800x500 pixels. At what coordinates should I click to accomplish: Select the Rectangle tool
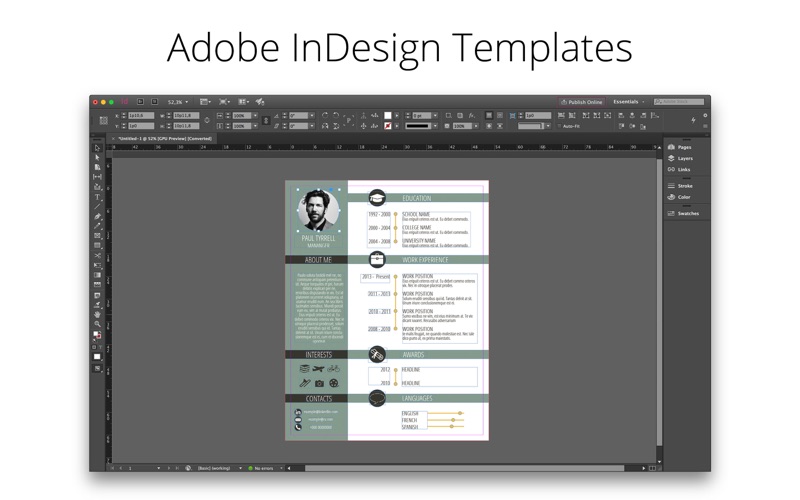point(97,245)
